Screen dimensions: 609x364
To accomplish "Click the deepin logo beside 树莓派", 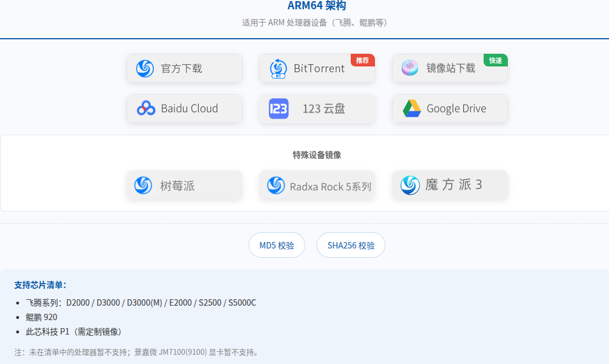I will [x=143, y=185].
